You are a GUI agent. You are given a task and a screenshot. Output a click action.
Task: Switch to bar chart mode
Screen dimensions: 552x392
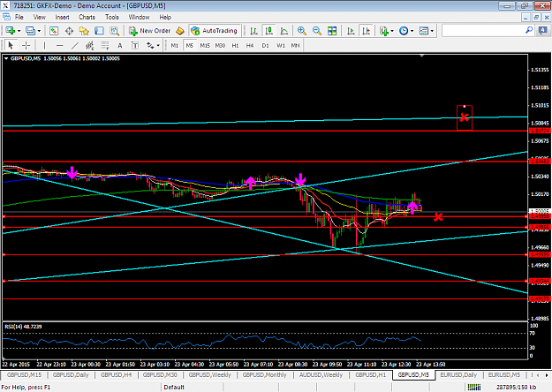click(253, 31)
